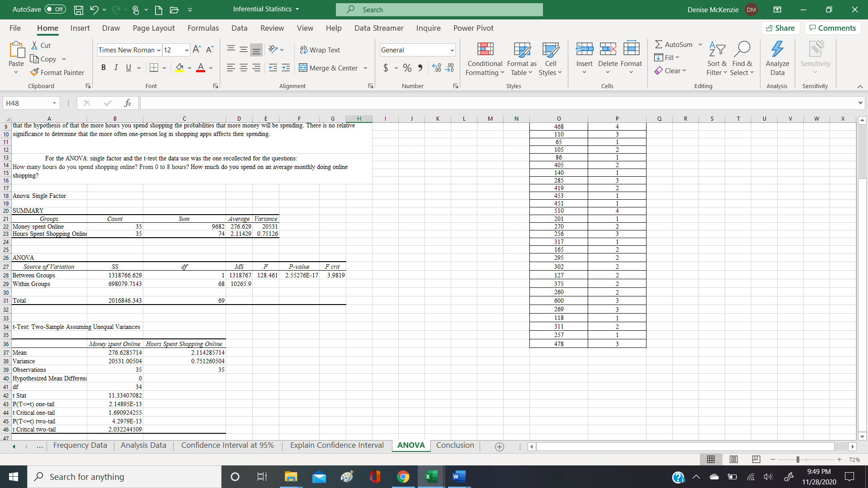The width and height of the screenshot is (868, 488).
Task: Toggle Wrap Text
Action: 320,50
